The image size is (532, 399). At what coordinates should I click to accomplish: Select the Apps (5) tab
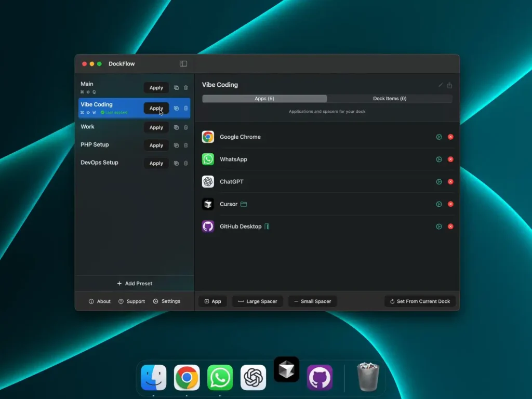pos(264,99)
